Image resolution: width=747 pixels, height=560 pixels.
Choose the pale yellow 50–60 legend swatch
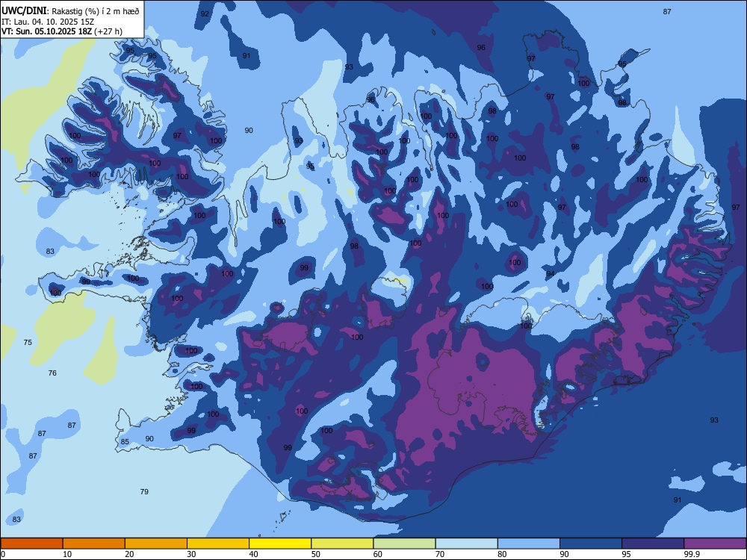(343, 544)
